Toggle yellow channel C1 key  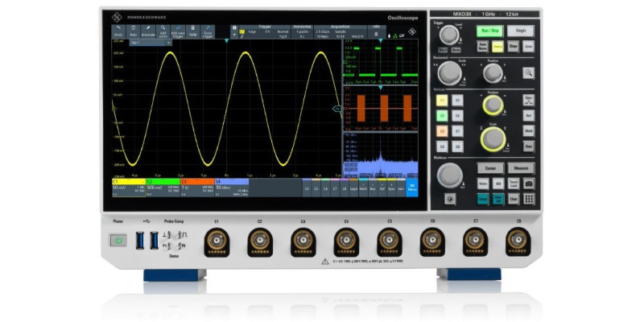pyautogui.click(x=441, y=101)
